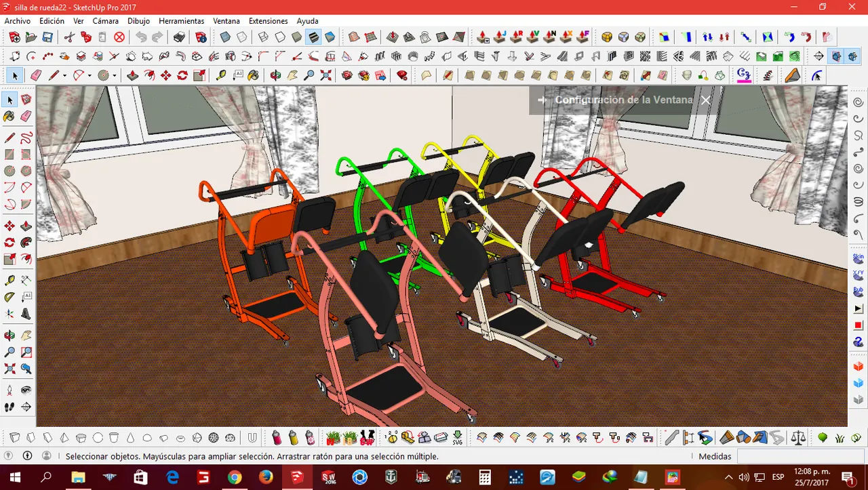Open the Ventana menu
The image size is (868, 490).
click(226, 21)
